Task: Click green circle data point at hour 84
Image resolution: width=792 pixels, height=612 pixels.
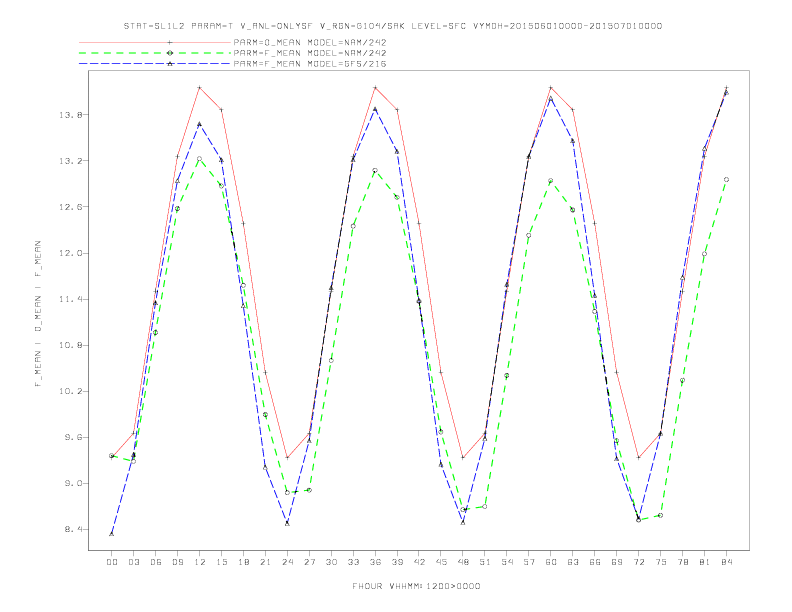Action: pyautogui.click(x=727, y=180)
